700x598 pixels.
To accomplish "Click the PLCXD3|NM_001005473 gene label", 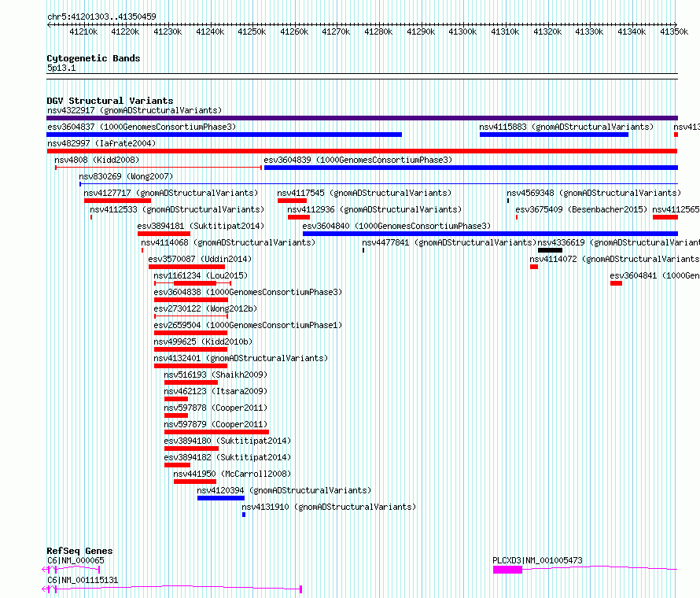I will point(537,560).
